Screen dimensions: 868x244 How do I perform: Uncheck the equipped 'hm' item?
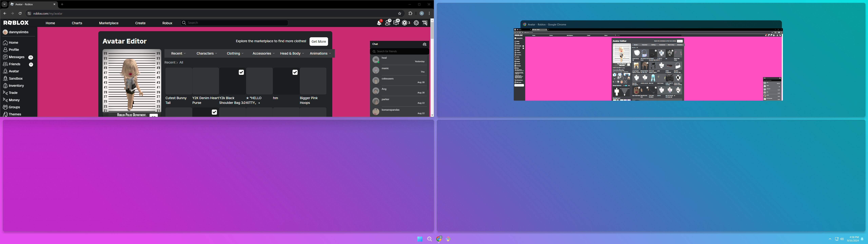click(x=295, y=73)
